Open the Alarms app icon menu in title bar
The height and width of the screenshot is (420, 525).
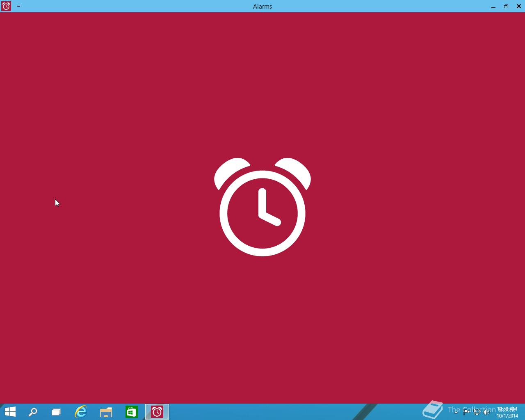pyautogui.click(x=6, y=6)
